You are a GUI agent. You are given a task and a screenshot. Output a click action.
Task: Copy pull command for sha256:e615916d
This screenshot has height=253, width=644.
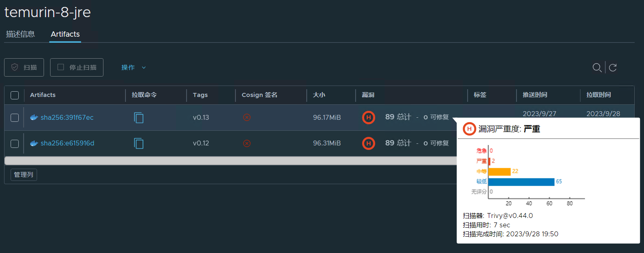pos(138,143)
